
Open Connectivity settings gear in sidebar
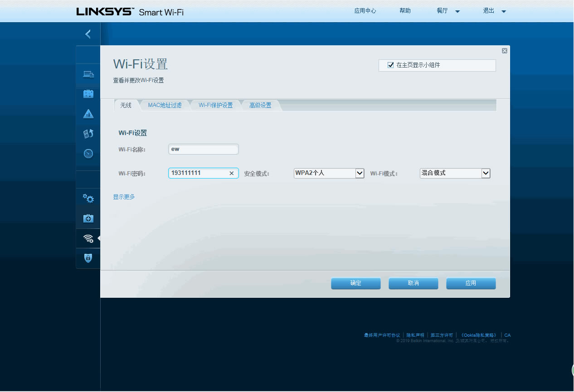[88, 198]
